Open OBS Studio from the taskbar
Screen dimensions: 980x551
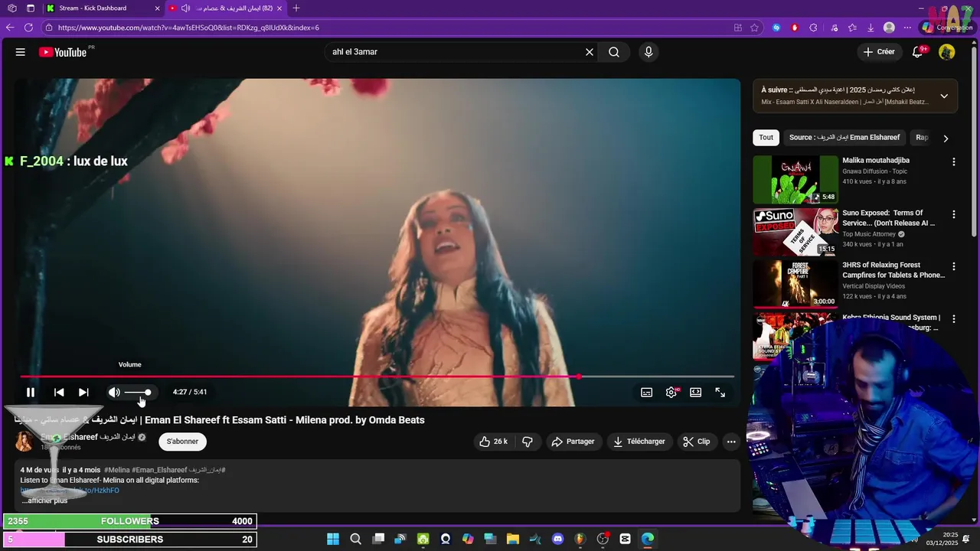point(603,539)
